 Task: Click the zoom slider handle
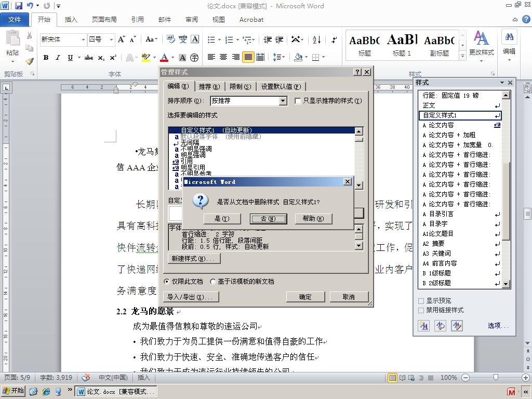pyautogui.click(x=496, y=377)
